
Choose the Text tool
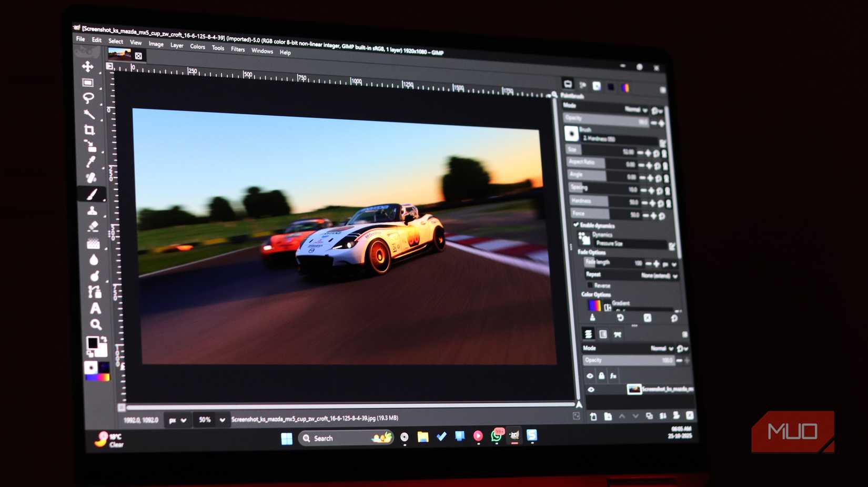95,309
